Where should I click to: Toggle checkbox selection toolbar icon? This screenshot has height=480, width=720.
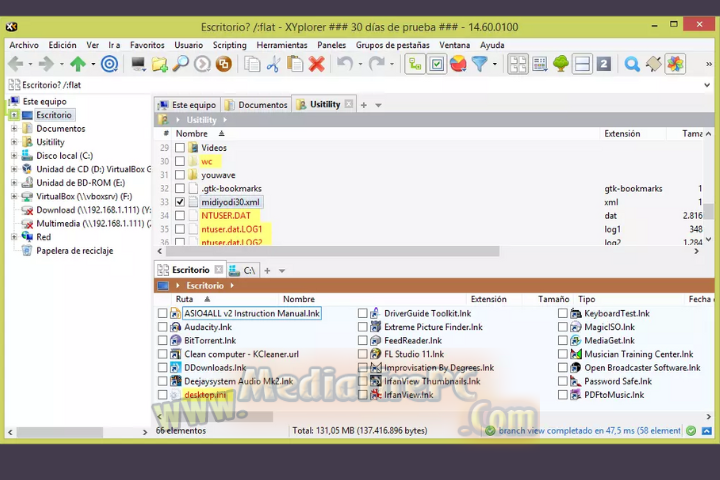point(437,64)
